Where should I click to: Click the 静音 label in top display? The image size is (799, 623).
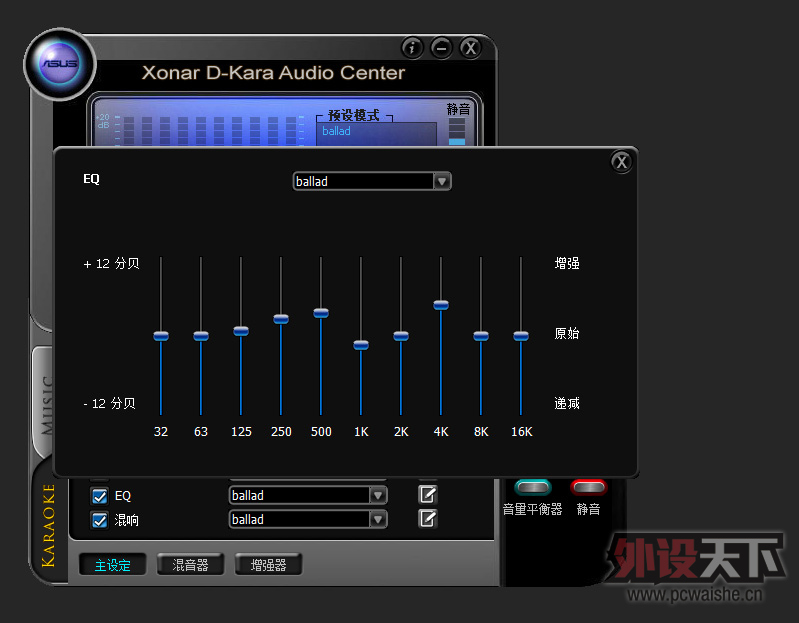tap(459, 109)
